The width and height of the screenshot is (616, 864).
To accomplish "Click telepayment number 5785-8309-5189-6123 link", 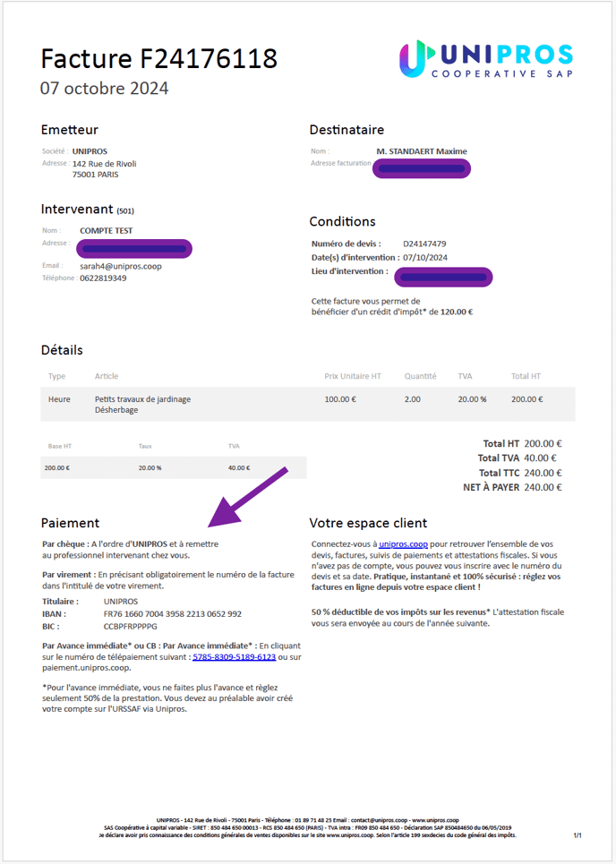I will click(x=235, y=657).
